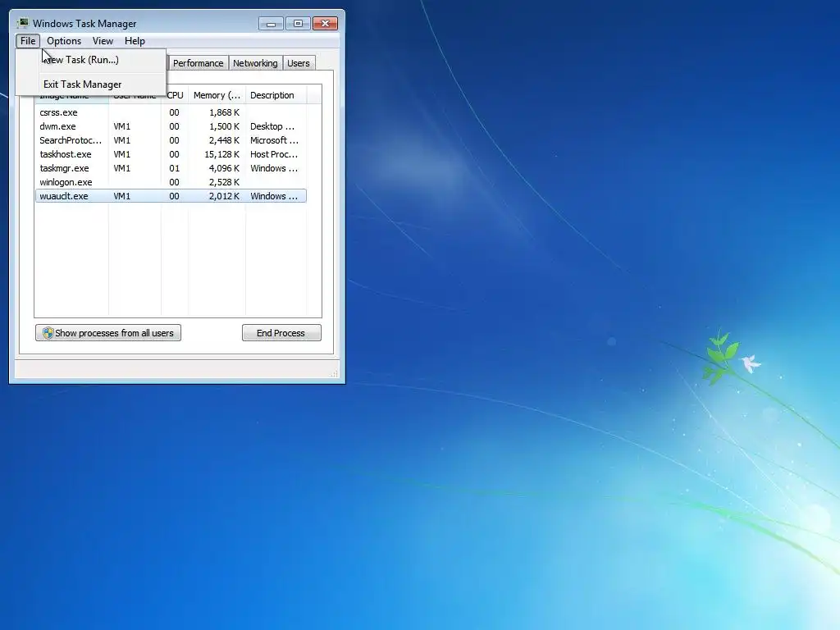Click the shield icon on Show processes button
Viewport: 840px width, 630px height.
coord(48,333)
